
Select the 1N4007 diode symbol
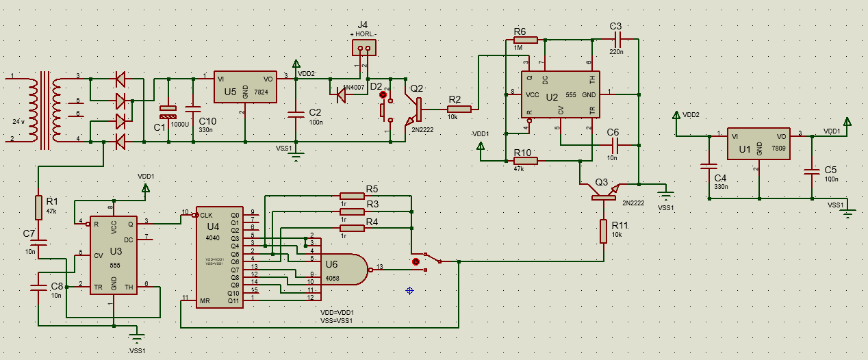tap(340, 97)
